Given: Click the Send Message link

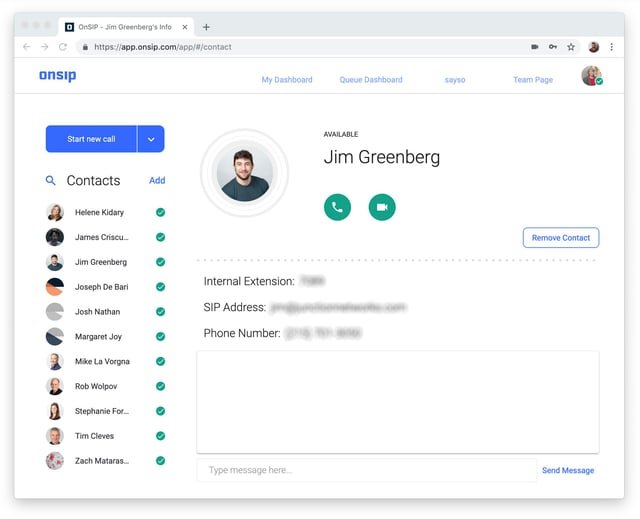Looking at the screenshot, I should click(x=568, y=470).
